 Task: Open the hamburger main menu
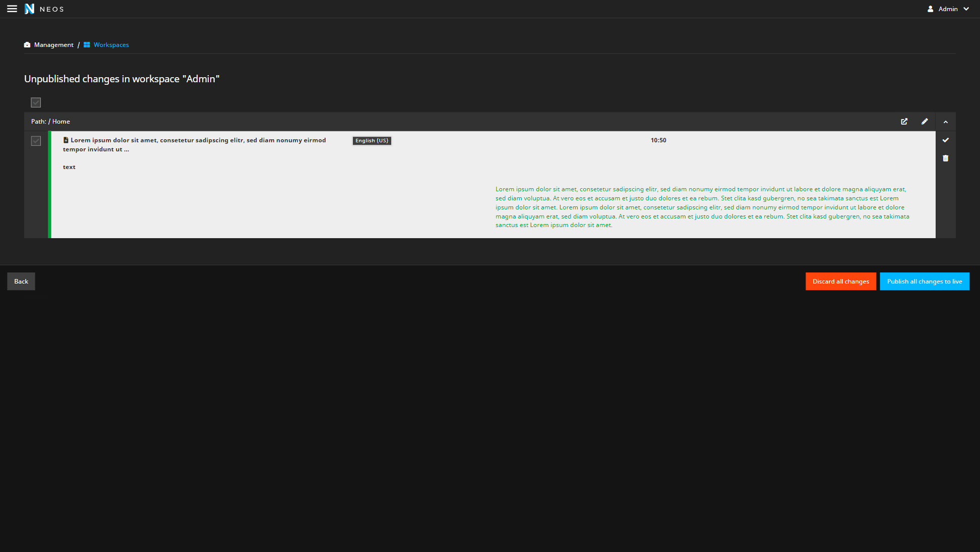coord(12,9)
